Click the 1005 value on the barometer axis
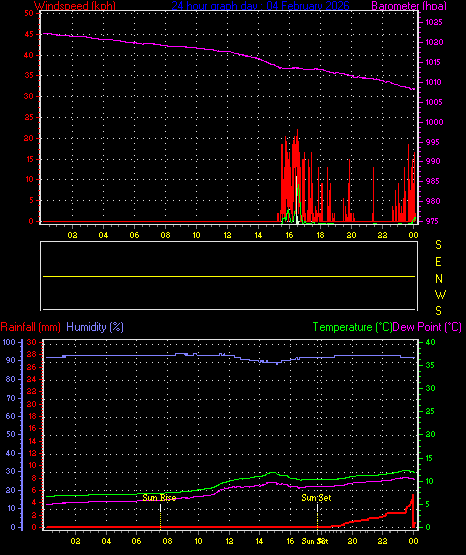 434,102
